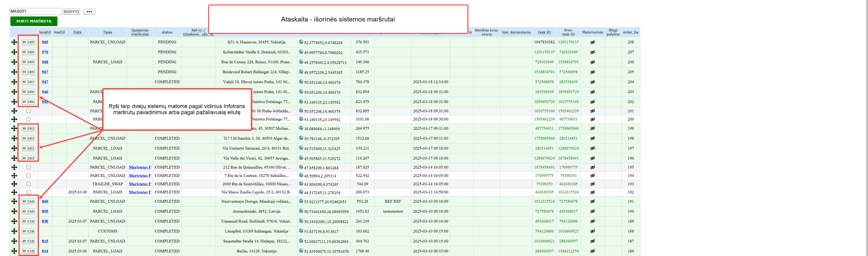Click the Vair. komentaras column header
The height and width of the screenshot is (256, 868).
pos(516,32)
